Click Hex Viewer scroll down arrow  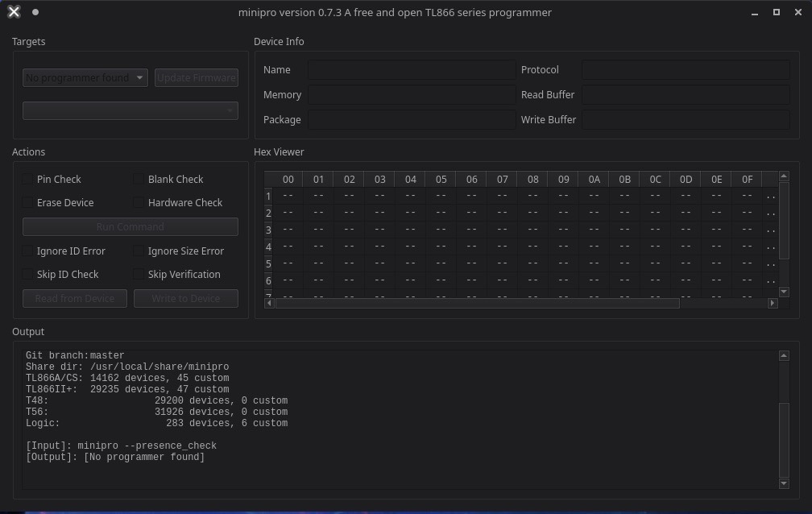point(784,292)
